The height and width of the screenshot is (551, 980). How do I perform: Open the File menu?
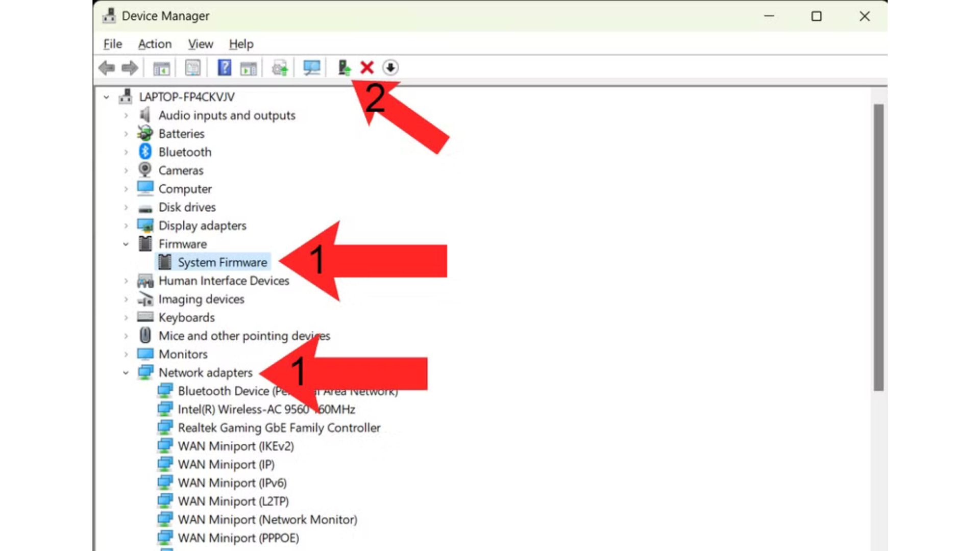click(x=112, y=44)
